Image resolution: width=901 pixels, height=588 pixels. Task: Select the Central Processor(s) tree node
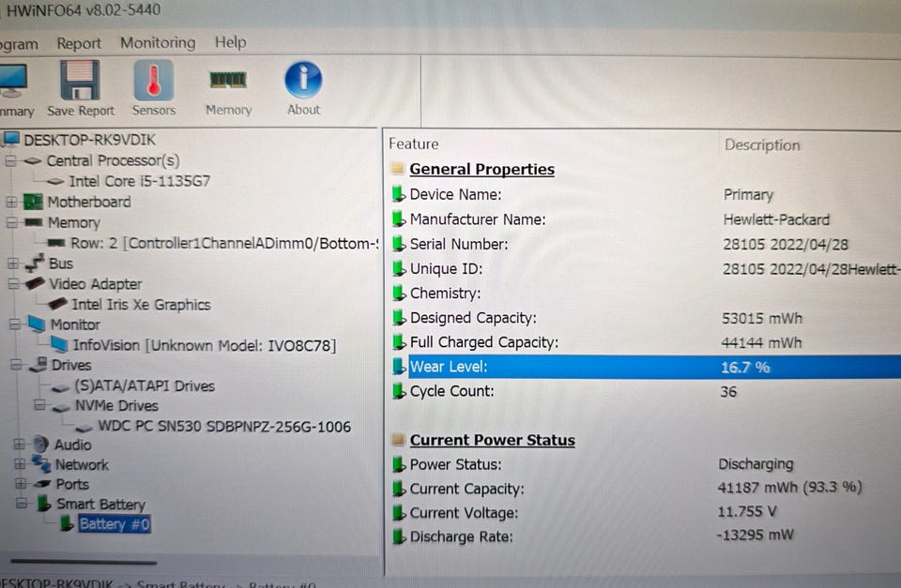pyautogui.click(x=114, y=160)
